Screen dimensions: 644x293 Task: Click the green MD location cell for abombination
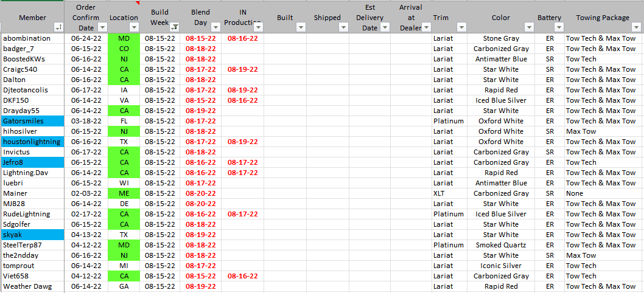click(x=124, y=38)
